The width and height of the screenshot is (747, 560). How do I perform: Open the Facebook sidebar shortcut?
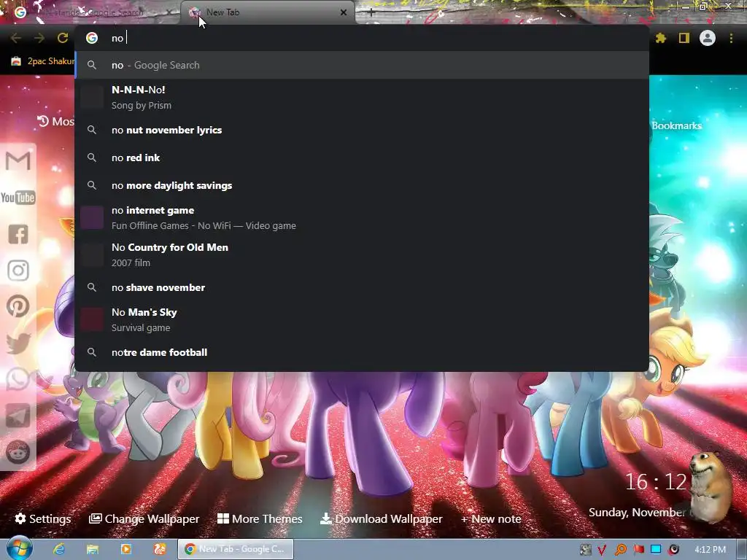(18, 234)
